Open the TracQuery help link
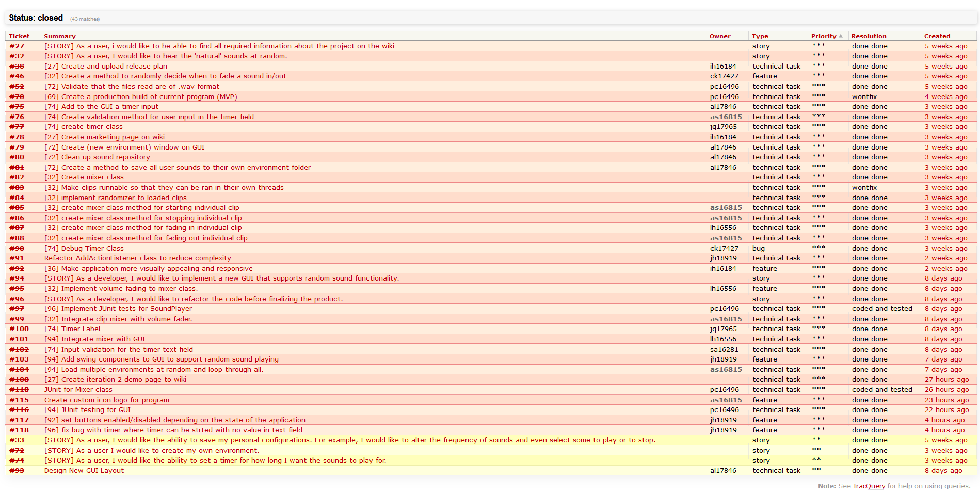Viewport: 980px width, 492px height. click(x=869, y=486)
